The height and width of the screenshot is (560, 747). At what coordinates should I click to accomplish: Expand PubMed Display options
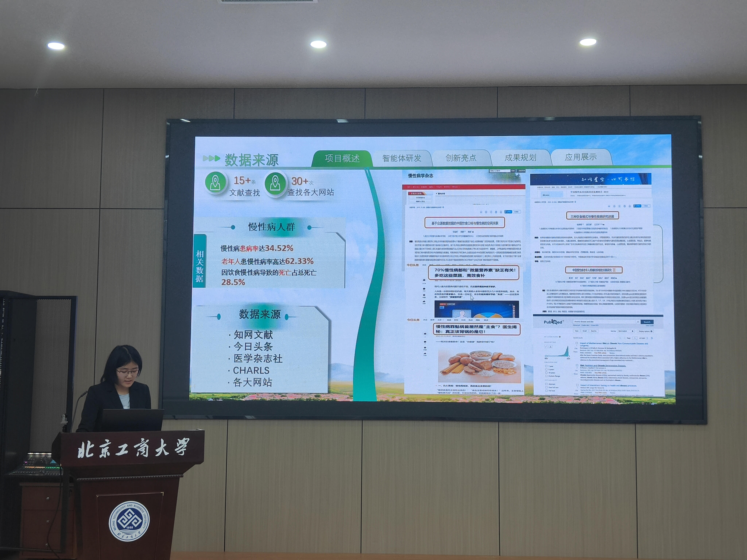[x=645, y=331]
